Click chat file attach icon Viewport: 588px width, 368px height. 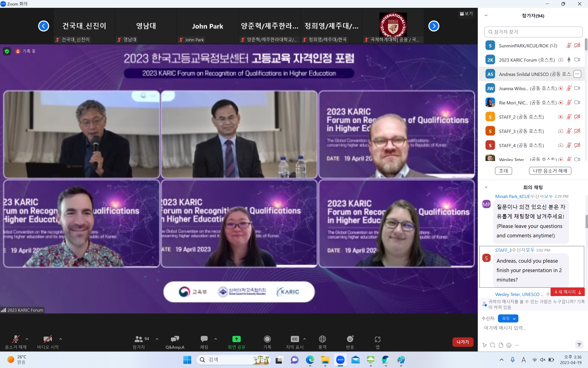coord(501,345)
